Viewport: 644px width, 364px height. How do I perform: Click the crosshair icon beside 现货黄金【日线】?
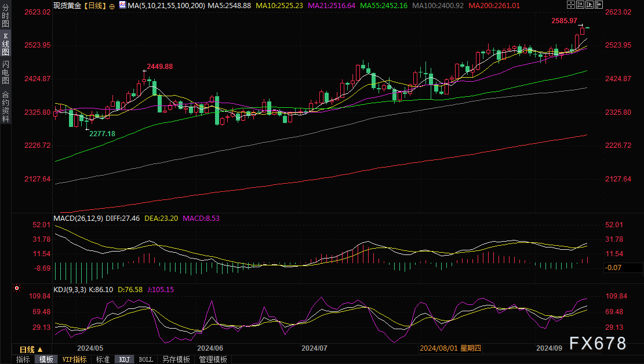112,5
